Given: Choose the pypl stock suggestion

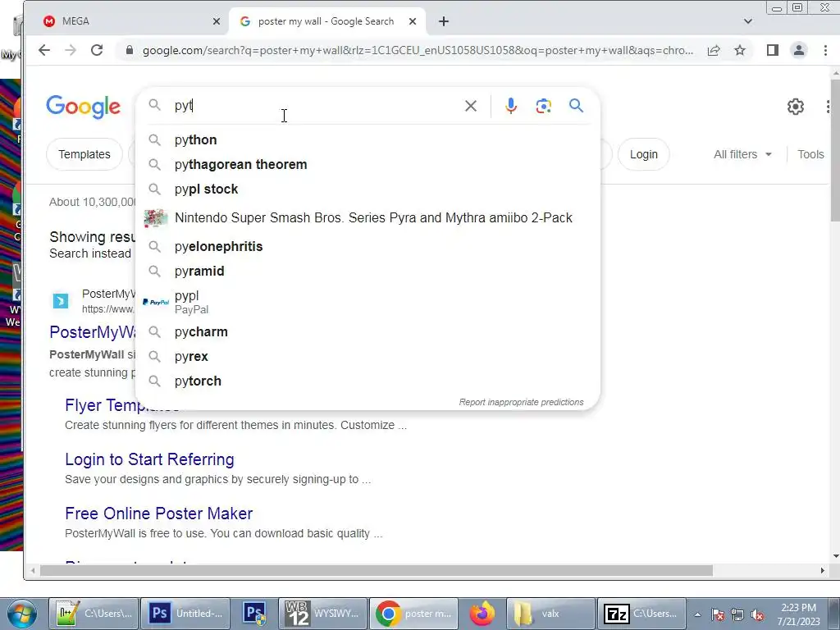Looking at the screenshot, I should pyautogui.click(x=367, y=189).
